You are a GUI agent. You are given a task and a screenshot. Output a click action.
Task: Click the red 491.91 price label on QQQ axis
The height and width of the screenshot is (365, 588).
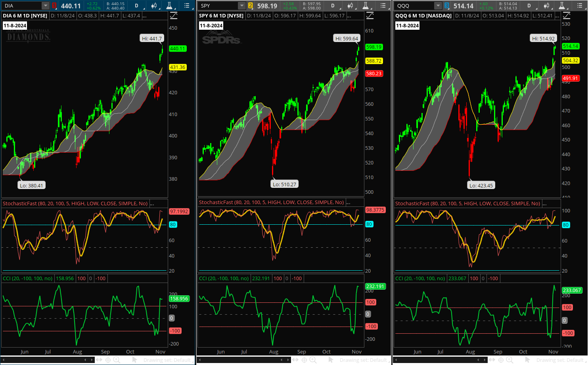(571, 78)
